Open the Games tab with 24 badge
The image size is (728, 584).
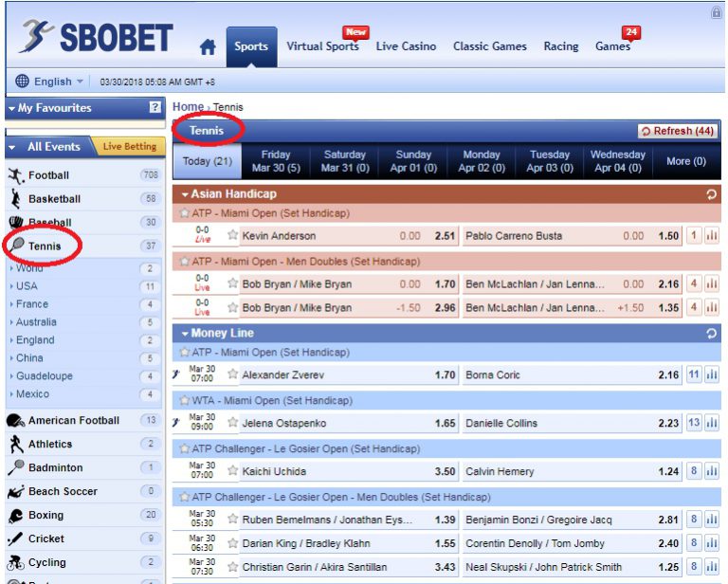tap(613, 46)
